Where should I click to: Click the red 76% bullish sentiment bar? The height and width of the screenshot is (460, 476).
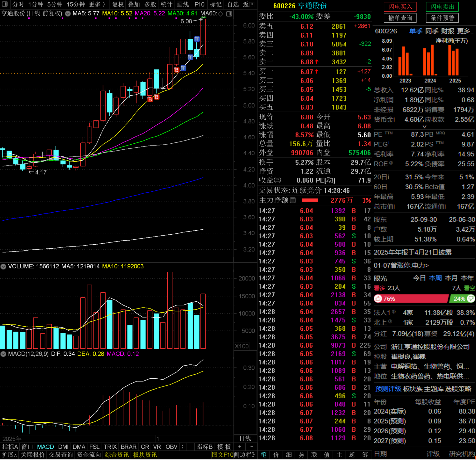pos(411,299)
